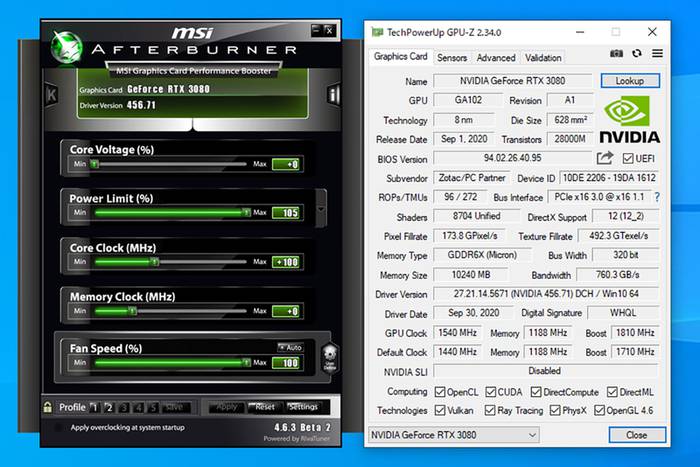
Task: Select profile slot 2
Action: point(109,407)
